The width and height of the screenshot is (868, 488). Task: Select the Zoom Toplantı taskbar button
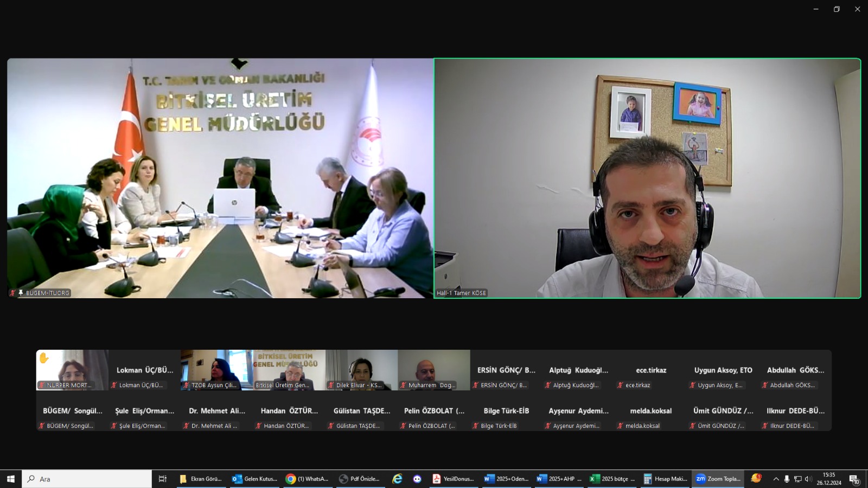718,479
